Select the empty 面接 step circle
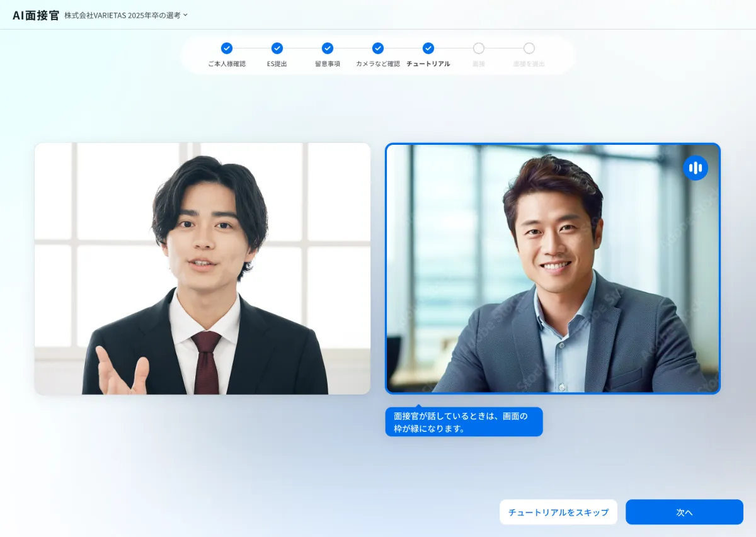756x537 pixels. (x=479, y=48)
